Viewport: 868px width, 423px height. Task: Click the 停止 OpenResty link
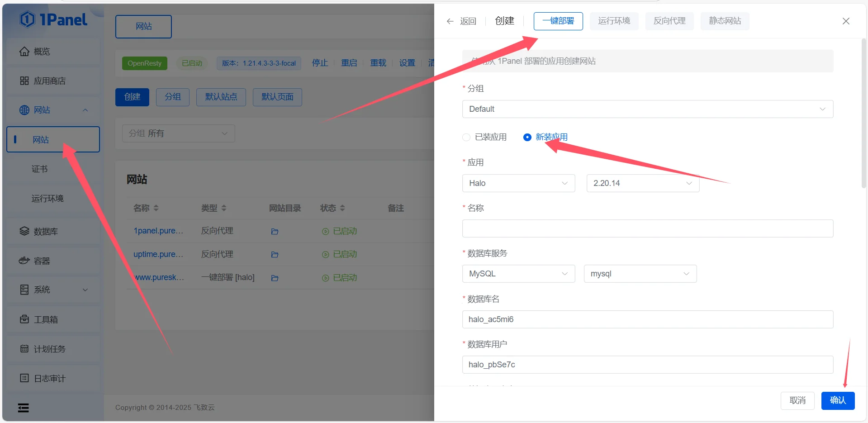point(320,63)
